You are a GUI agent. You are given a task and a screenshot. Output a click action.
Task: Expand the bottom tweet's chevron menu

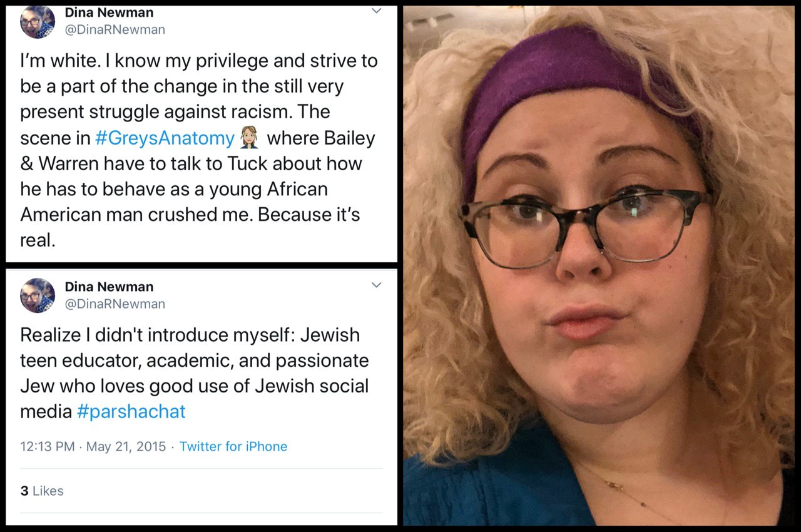coord(376,285)
